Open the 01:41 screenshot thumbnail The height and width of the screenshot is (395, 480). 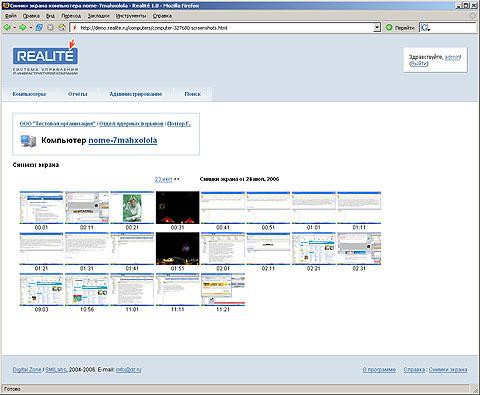132,249
